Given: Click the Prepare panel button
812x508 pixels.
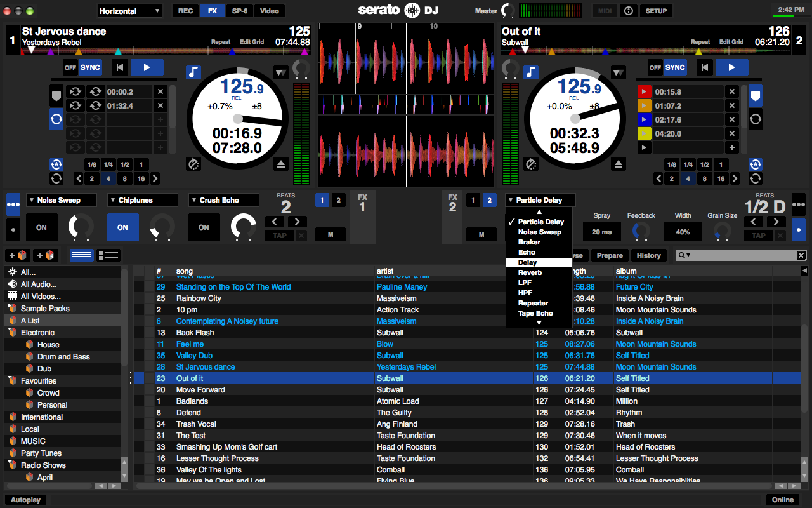Looking at the screenshot, I should (610, 255).
